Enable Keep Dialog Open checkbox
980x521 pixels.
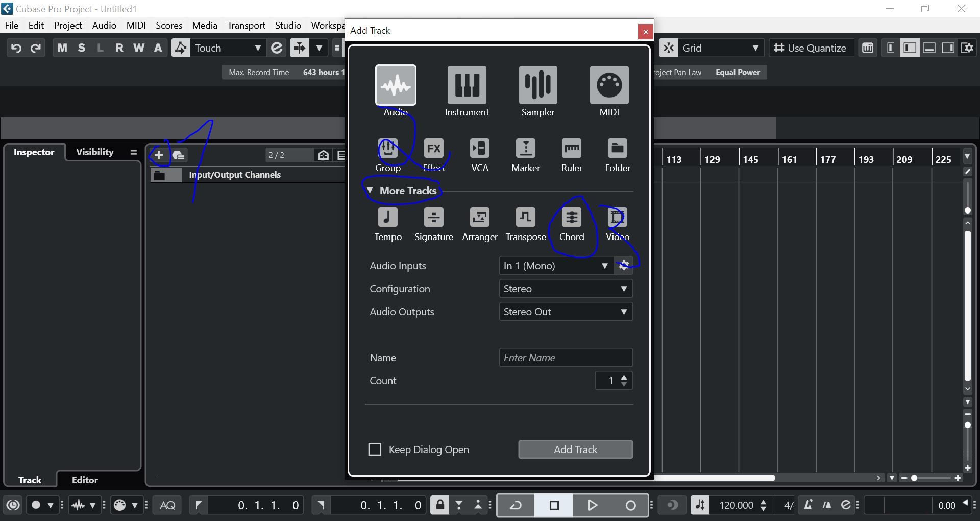point(375,449)
